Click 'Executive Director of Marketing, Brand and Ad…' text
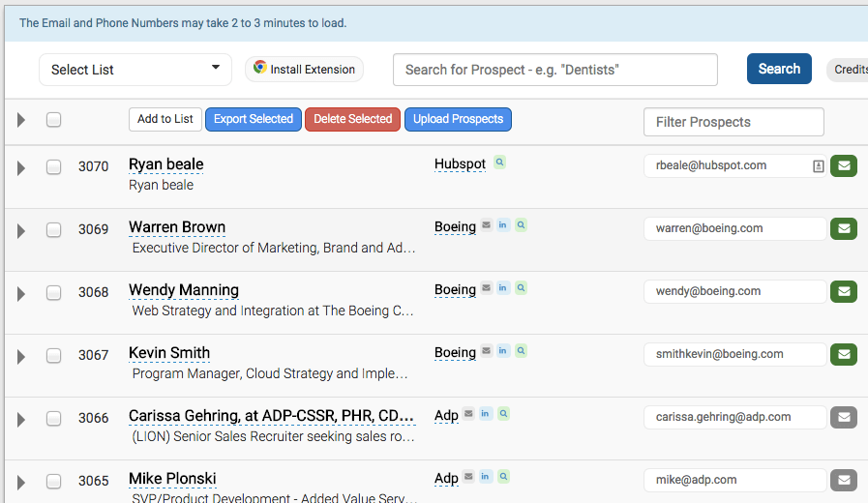 tap(274, 248)
